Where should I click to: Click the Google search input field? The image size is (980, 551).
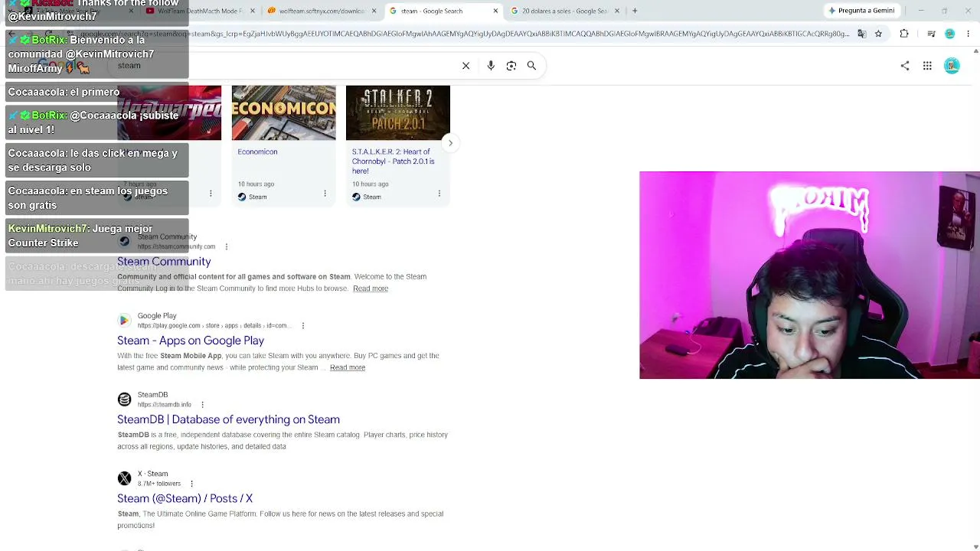(x=283, y=66)
